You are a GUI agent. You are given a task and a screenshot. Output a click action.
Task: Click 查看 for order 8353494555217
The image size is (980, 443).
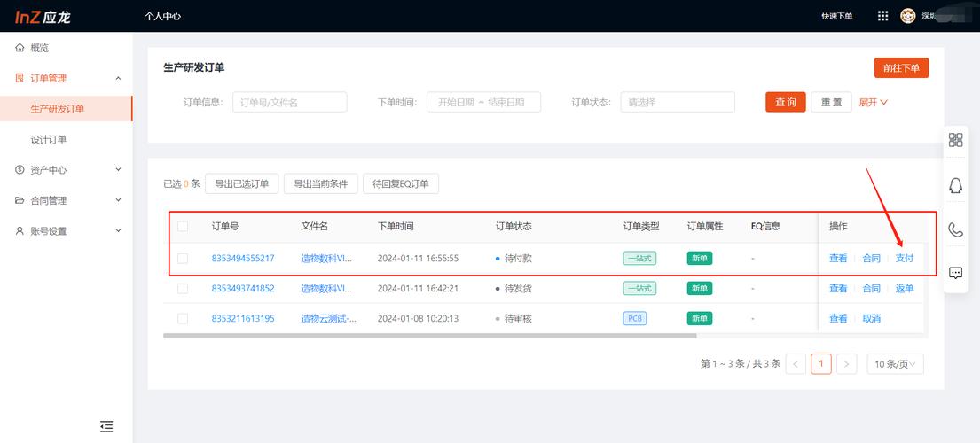pyautogui.click(x=838, y=259)
